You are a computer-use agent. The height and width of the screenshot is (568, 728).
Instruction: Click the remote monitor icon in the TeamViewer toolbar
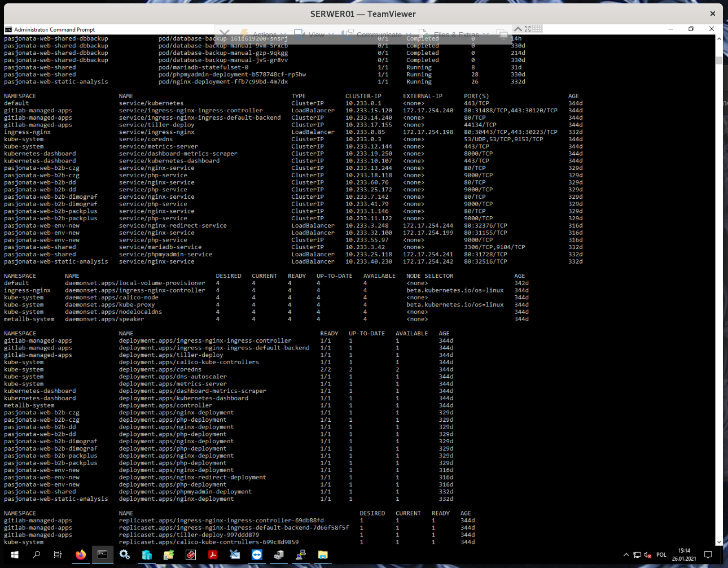501,34
